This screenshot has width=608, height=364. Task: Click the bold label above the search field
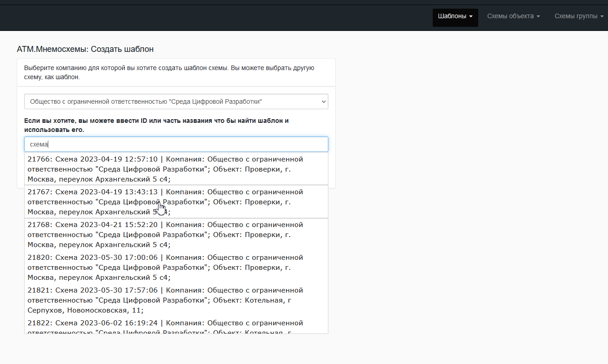(156, 125)
